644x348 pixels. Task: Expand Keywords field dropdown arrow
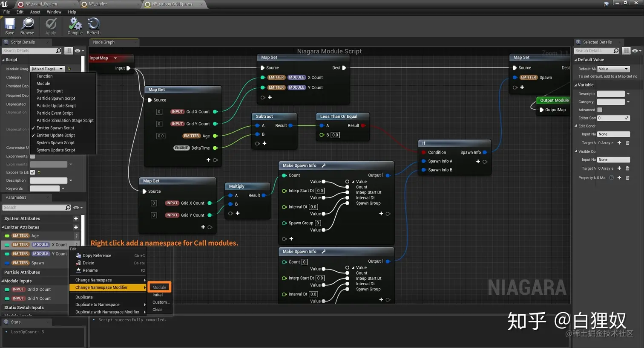click(x=63, y=188)
